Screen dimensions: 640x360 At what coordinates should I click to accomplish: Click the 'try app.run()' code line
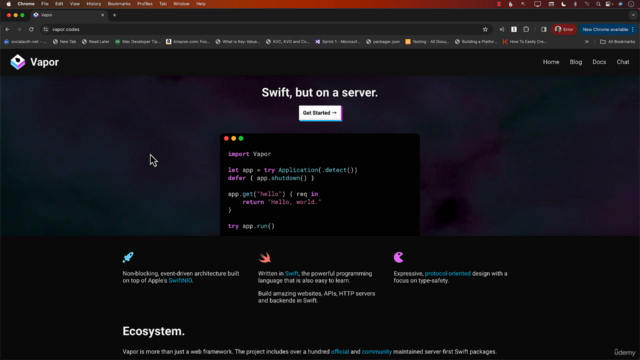coord(251,226)
